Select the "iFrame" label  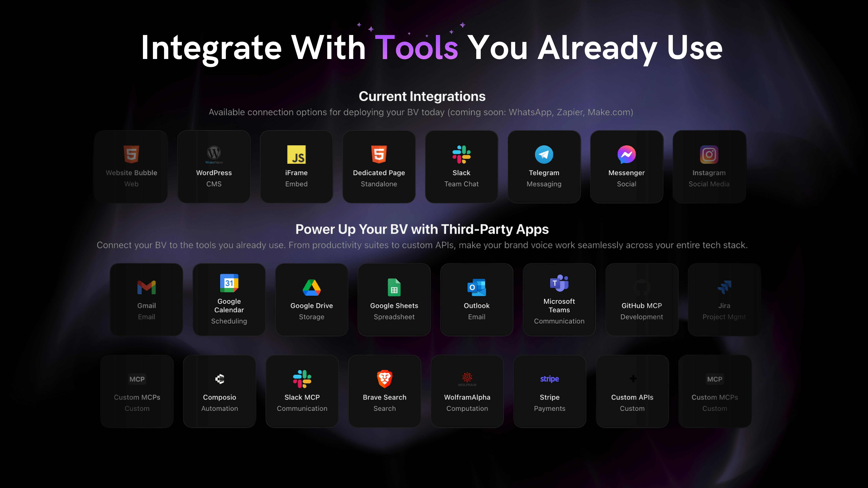pos(297,173)
